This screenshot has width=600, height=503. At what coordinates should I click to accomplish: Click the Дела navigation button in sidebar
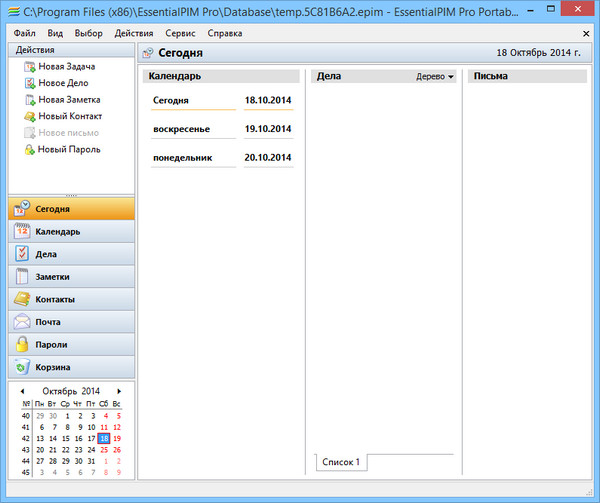(x=70, y=255)
